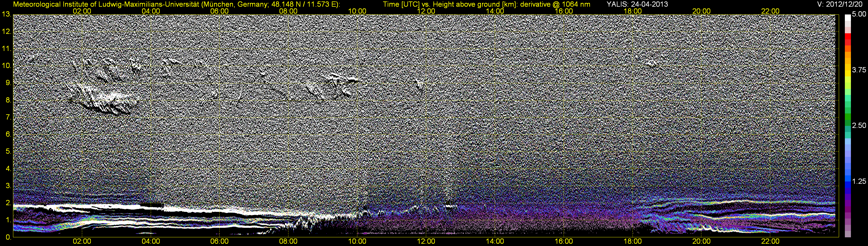This screenshot has width=868, height=246.
Task: Click the 3 km height axis label
Action: [x=8, y=186]
